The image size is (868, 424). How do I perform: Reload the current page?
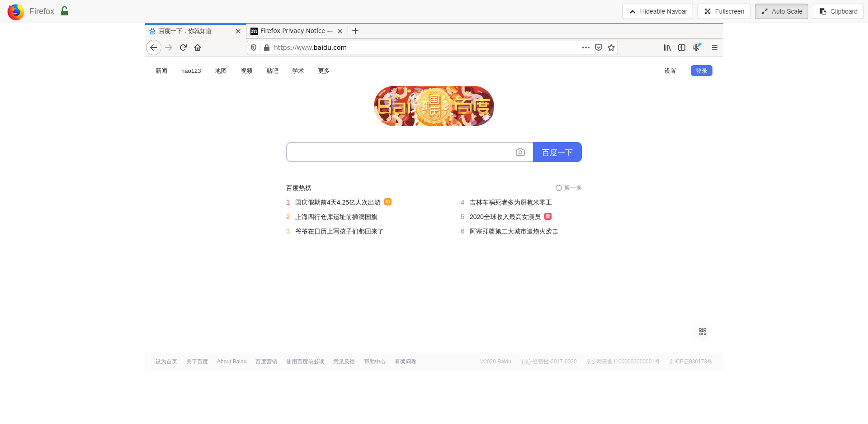(183, 48)
